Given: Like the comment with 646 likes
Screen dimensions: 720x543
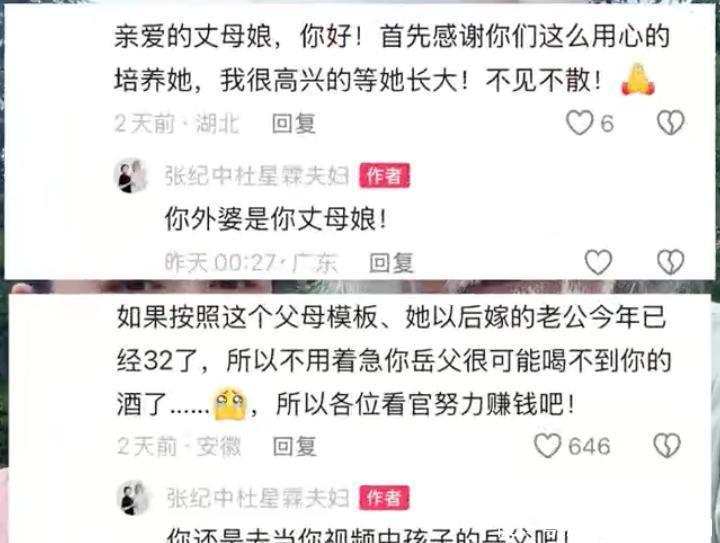Looking at the screenshot, I should click(547, 446).
